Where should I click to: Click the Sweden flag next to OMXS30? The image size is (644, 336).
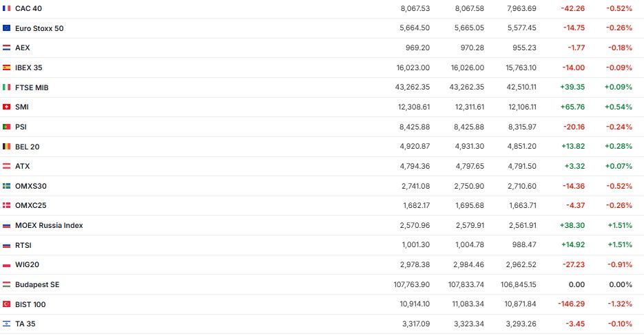click(7, 186)
